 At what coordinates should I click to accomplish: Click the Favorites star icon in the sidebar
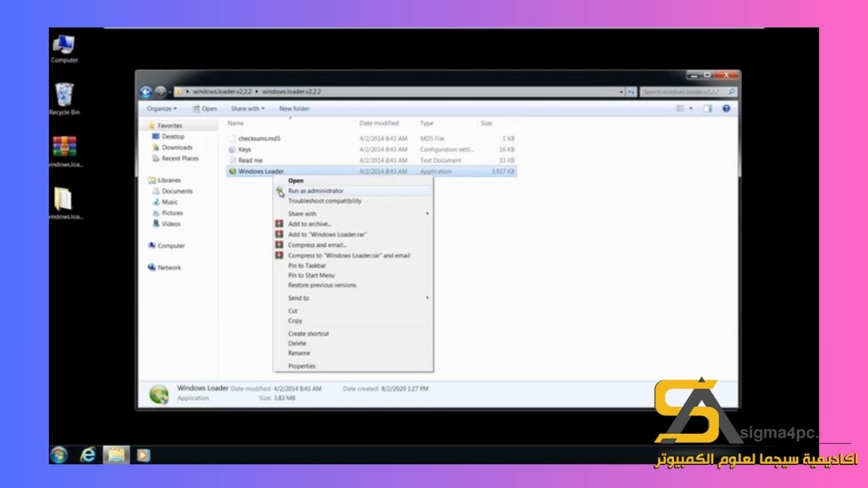coord(152,125)
